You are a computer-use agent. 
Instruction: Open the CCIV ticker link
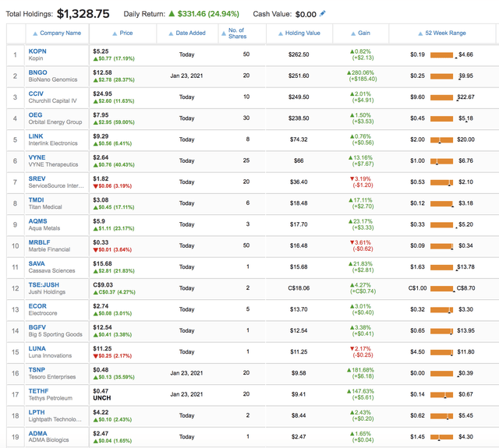tap(36, 93)
